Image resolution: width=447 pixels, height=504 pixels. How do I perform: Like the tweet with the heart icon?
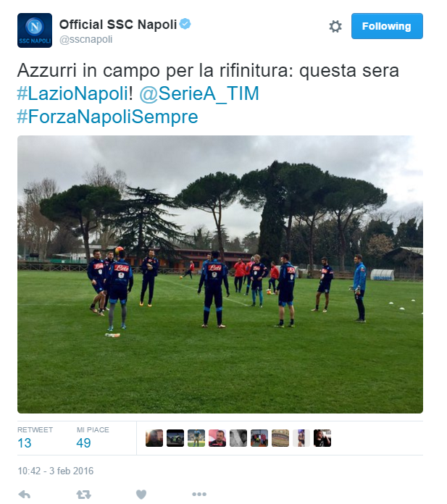(141, 495)
